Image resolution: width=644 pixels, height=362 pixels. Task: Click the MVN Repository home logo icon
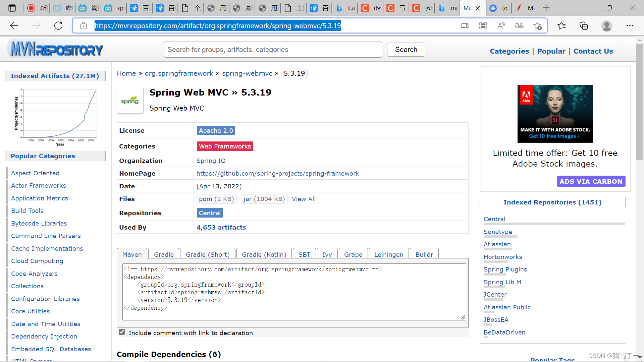point(57,49)
